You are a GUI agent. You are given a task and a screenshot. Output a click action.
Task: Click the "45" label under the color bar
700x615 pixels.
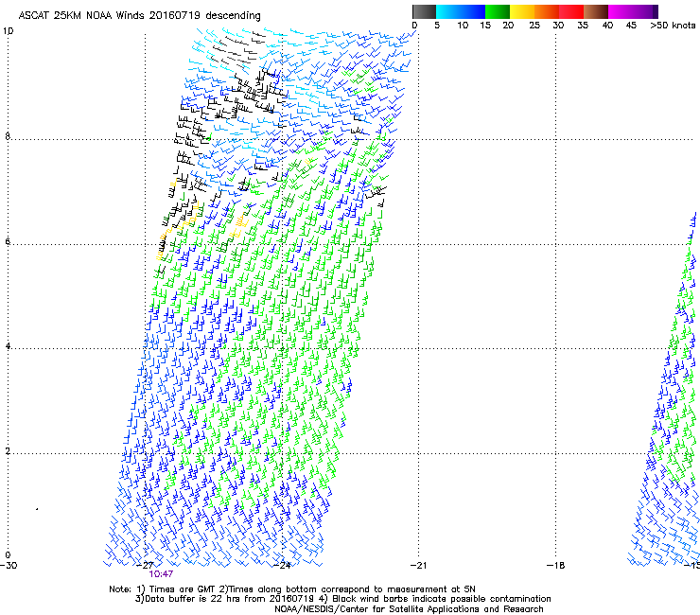click(x=631, y=26)
